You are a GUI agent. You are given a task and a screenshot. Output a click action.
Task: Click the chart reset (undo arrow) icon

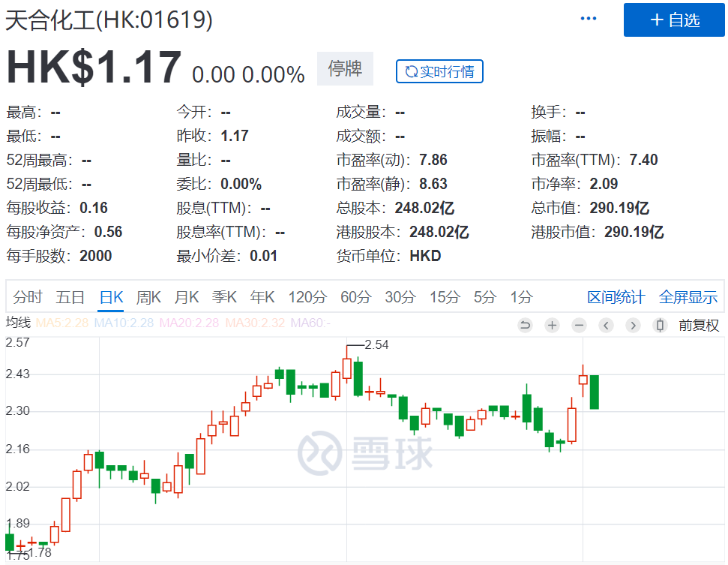tap(525, 325)
